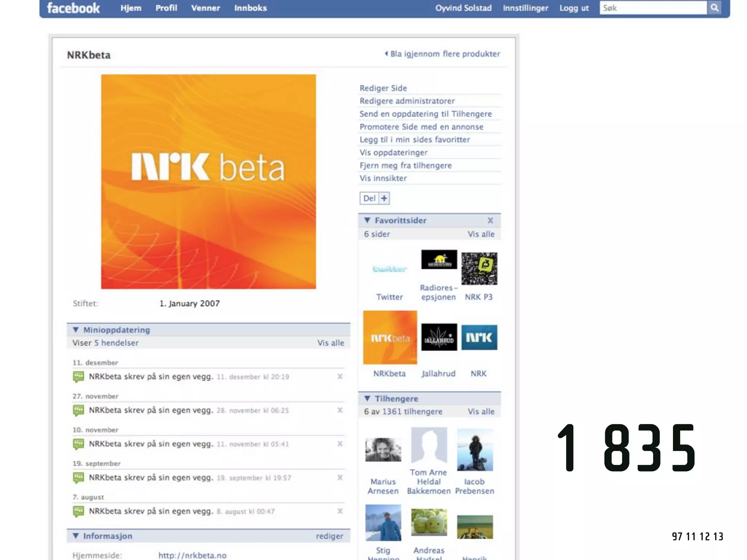The image size is (747, 560).
Task: Open the Innboks menu item
Action: tap(250, 8)
